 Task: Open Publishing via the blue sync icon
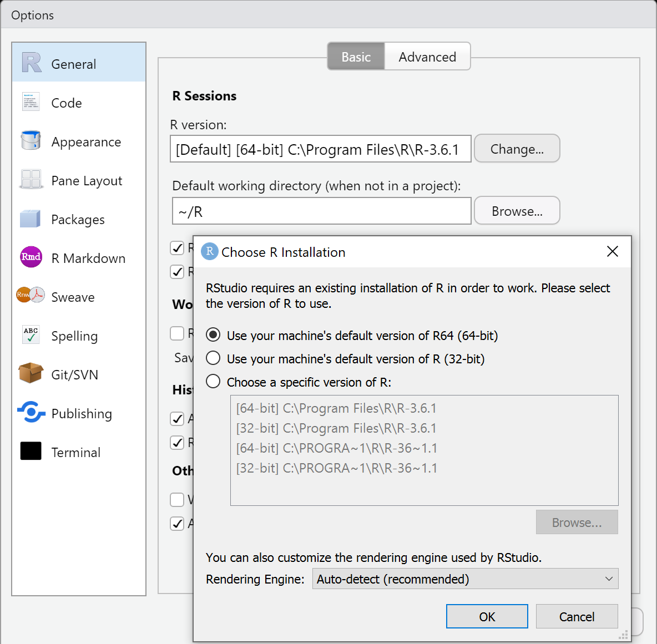tap(31, 412)
